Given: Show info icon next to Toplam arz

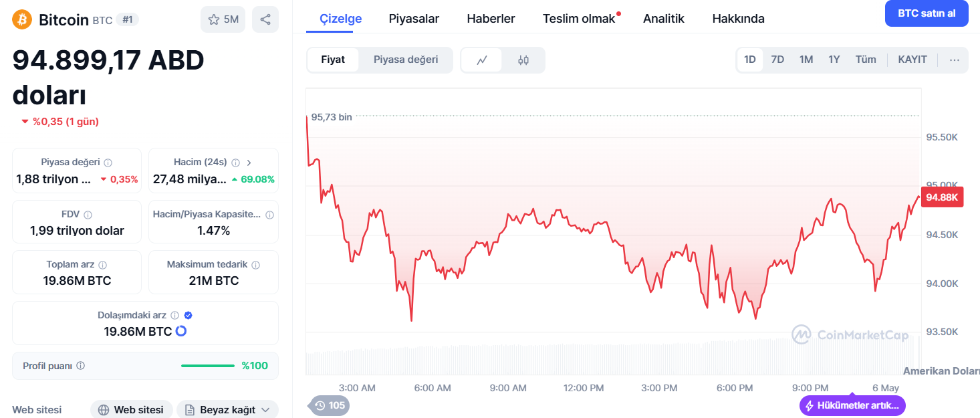Looking at the screenshot, I should coord(103,265).
